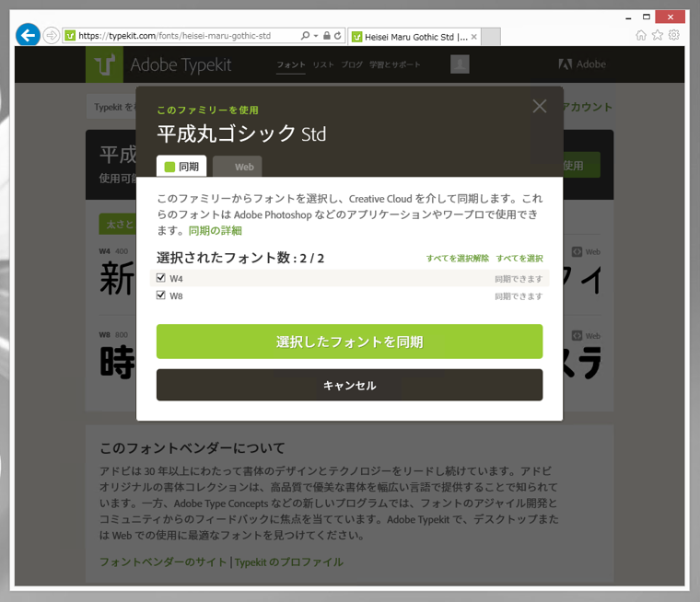Viewport: 700px width, 602px height.
Task: Refresh the page with the reload icon
Action: [338, 35]
